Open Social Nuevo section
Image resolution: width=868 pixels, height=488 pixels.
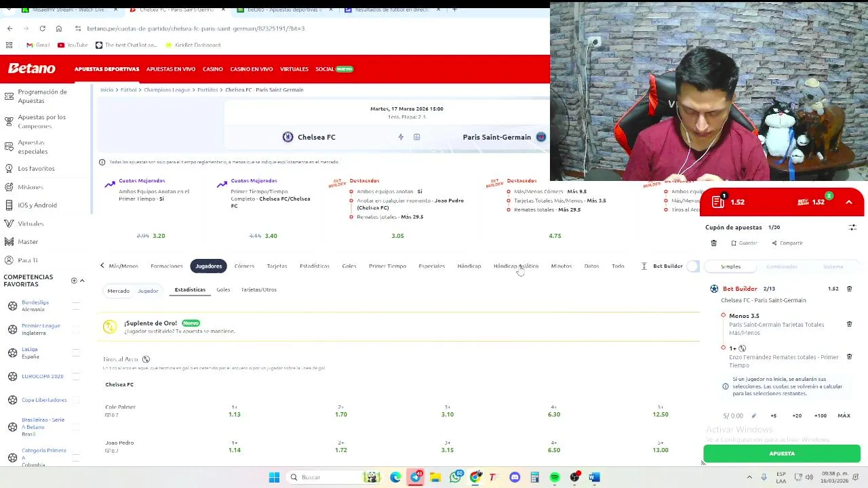click(334, 69)
